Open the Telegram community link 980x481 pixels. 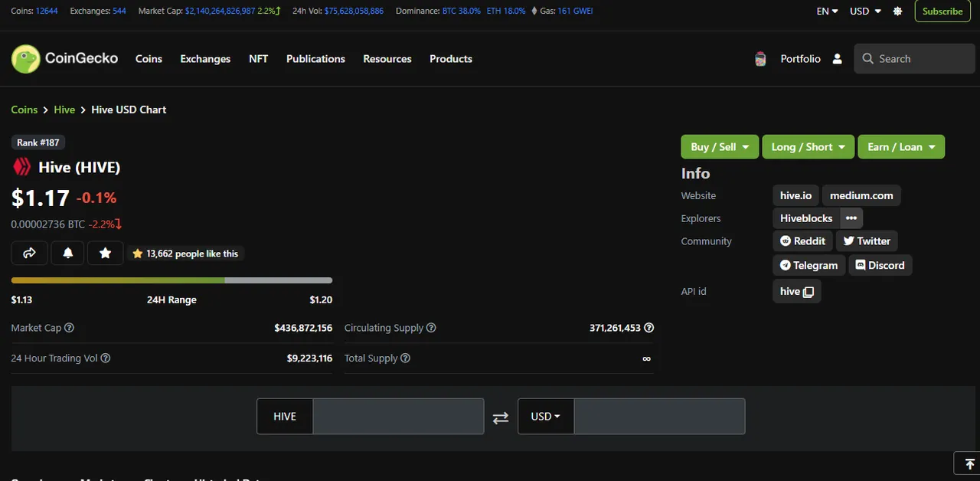pyautogui.click(x=809, y=266)
